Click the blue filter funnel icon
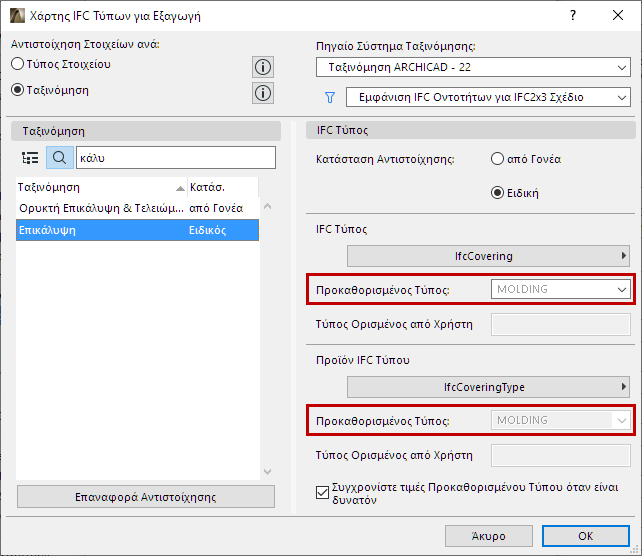Image resolution: width=642 pixels, height=556 pixels. pos(330,97)
